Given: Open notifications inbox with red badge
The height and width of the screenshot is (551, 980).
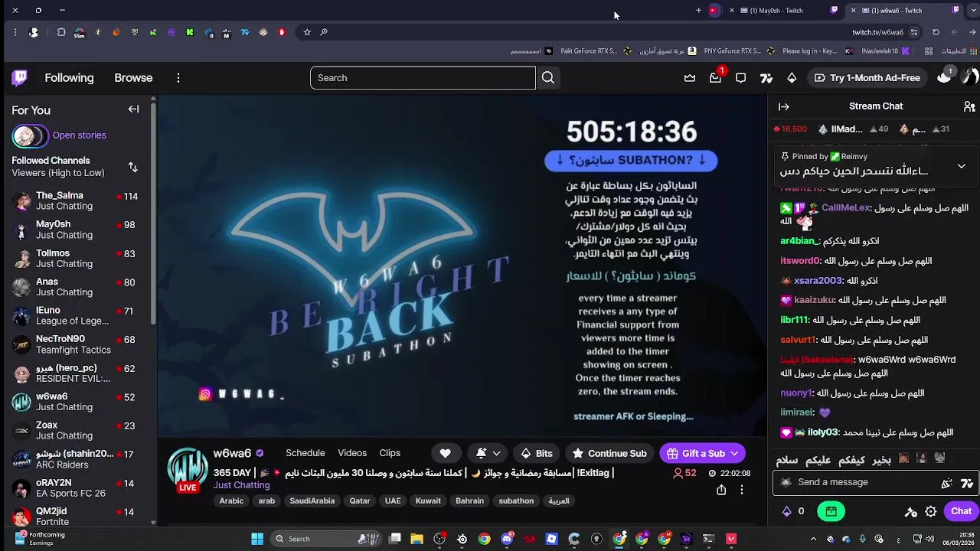Looking at the screenshot, I should point(715,77).
